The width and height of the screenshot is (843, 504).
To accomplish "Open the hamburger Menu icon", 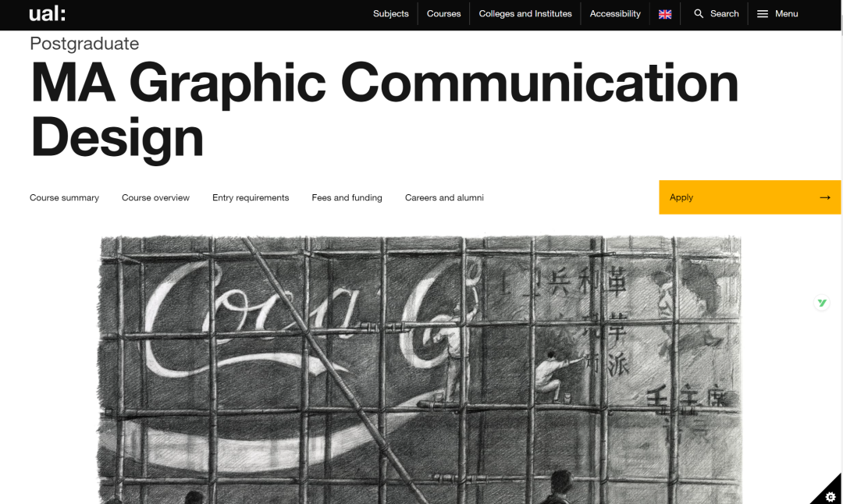I will pos(763,14).
